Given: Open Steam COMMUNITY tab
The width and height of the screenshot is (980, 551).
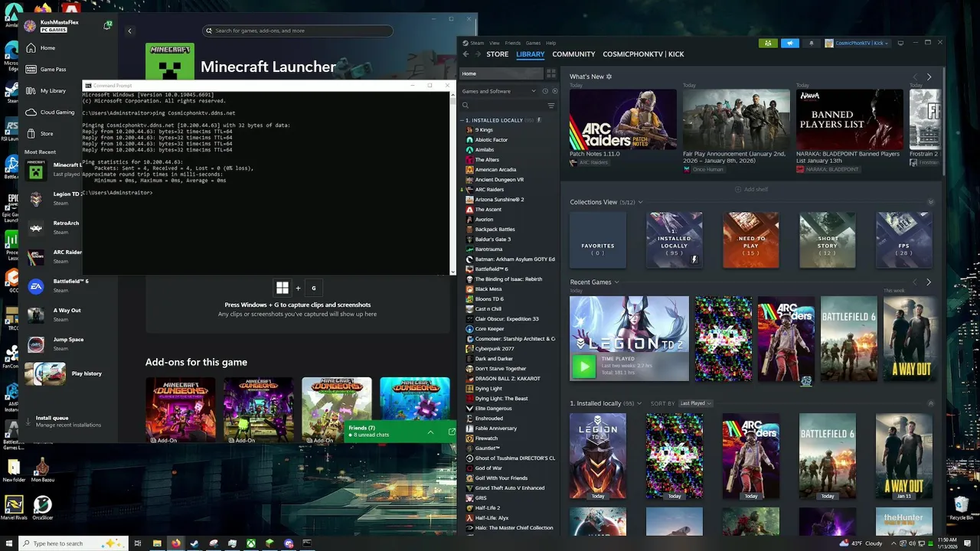Looking at the screenshot, I should (x=573, y=54).
